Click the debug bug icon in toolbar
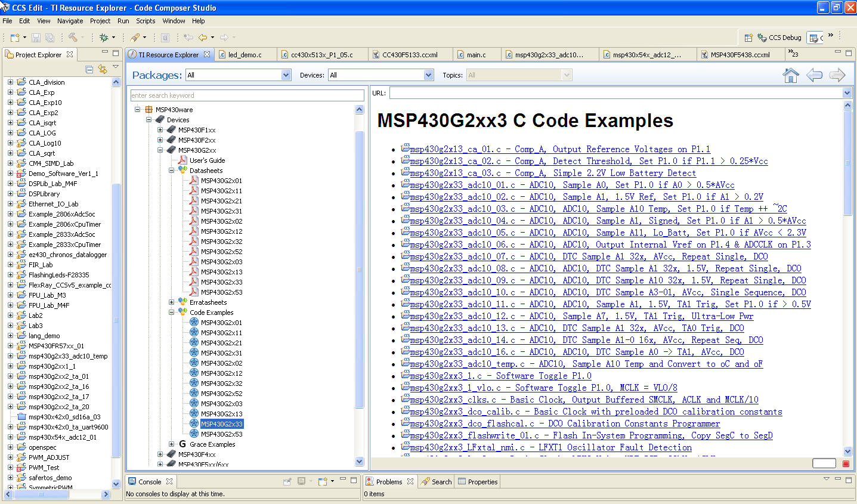Image resolution: width=857 pixels, height=504 pixels. click(x=104, y=38)
